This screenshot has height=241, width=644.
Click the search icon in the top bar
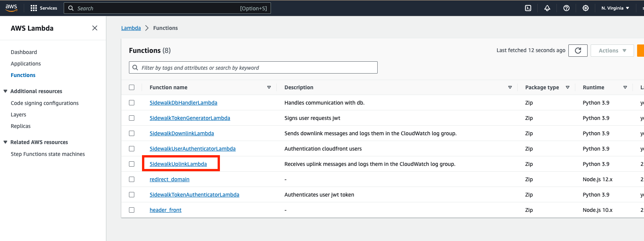71,8
